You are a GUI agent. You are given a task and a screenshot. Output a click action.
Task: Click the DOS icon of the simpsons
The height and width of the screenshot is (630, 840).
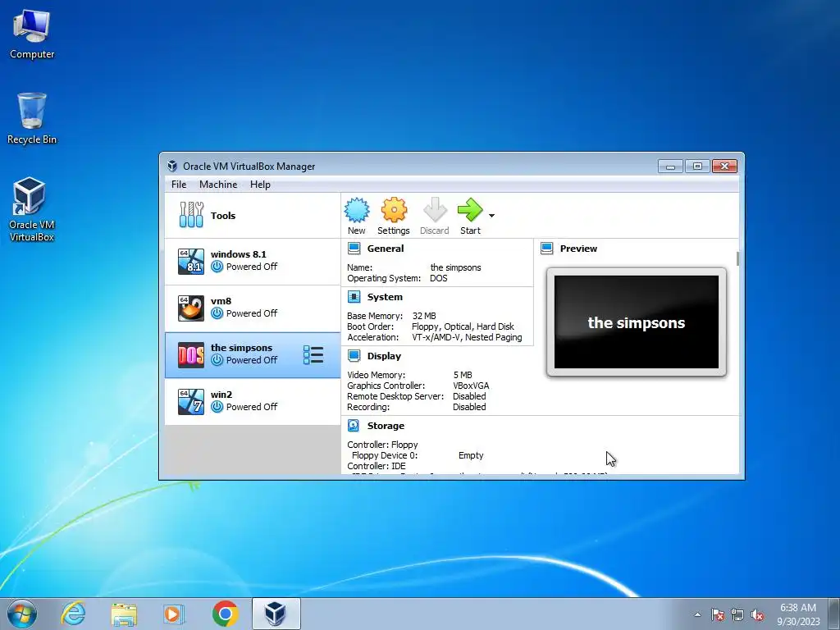coord(190,354)
